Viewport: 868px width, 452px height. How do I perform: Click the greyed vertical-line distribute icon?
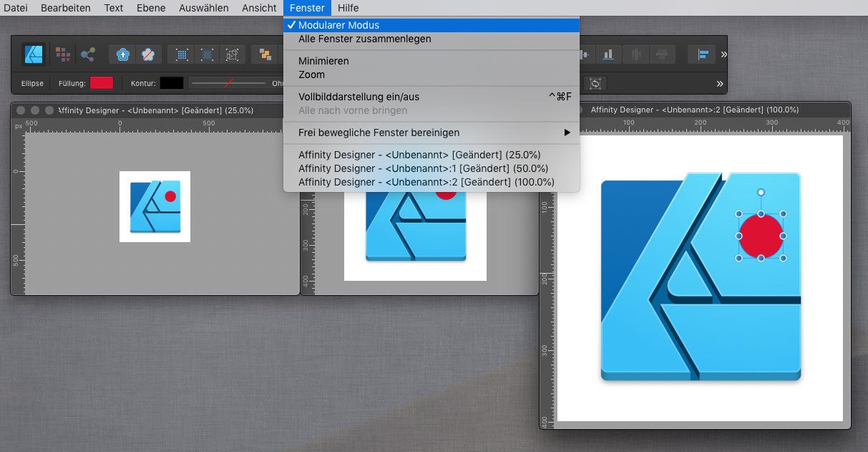coord(635,54)
